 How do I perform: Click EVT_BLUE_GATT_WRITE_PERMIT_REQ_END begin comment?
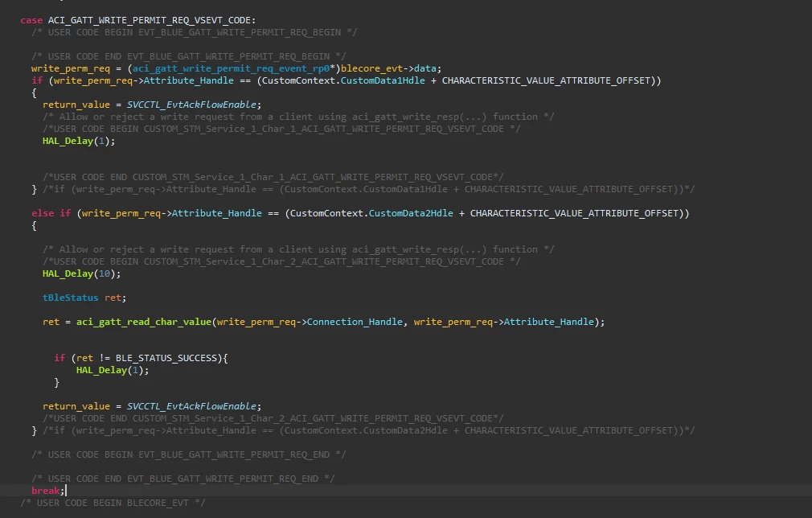point(188,454)
